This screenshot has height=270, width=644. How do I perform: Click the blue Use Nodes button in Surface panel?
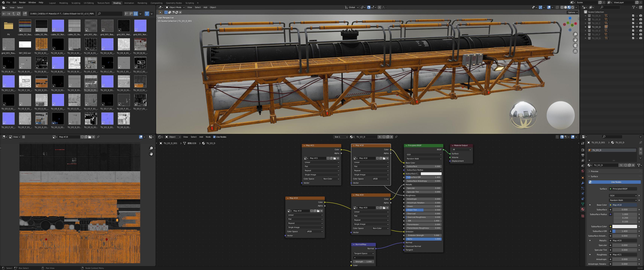(614, 182)
